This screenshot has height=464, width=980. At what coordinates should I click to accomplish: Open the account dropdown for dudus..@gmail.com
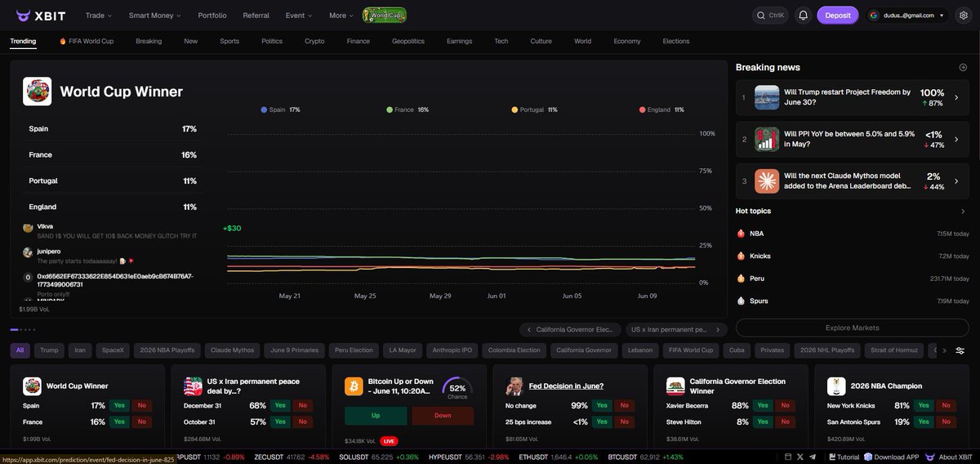point(907,15)
